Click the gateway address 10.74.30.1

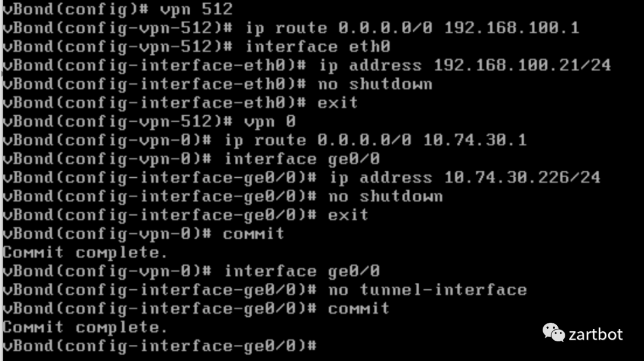[475, 140]
